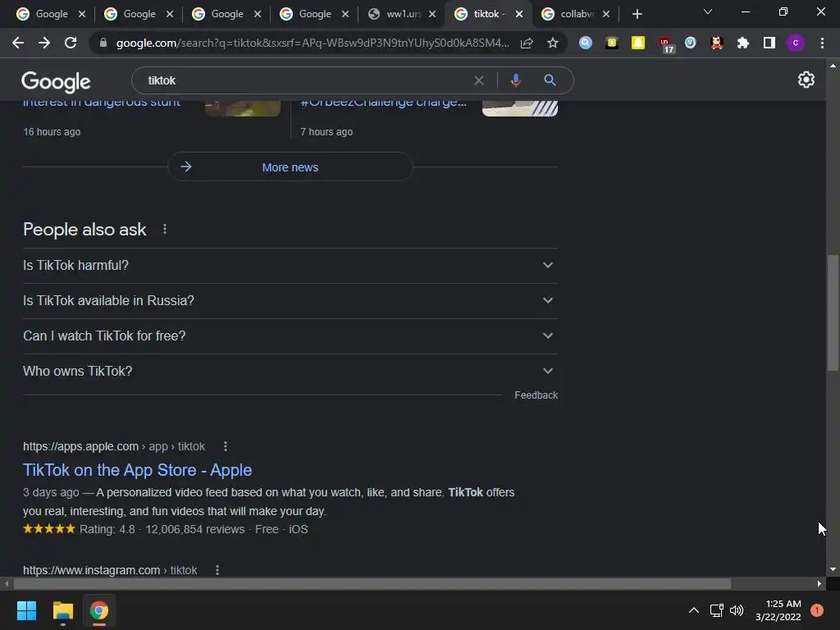Click the horizontal scrollbar thumb

tap(372, 583)
